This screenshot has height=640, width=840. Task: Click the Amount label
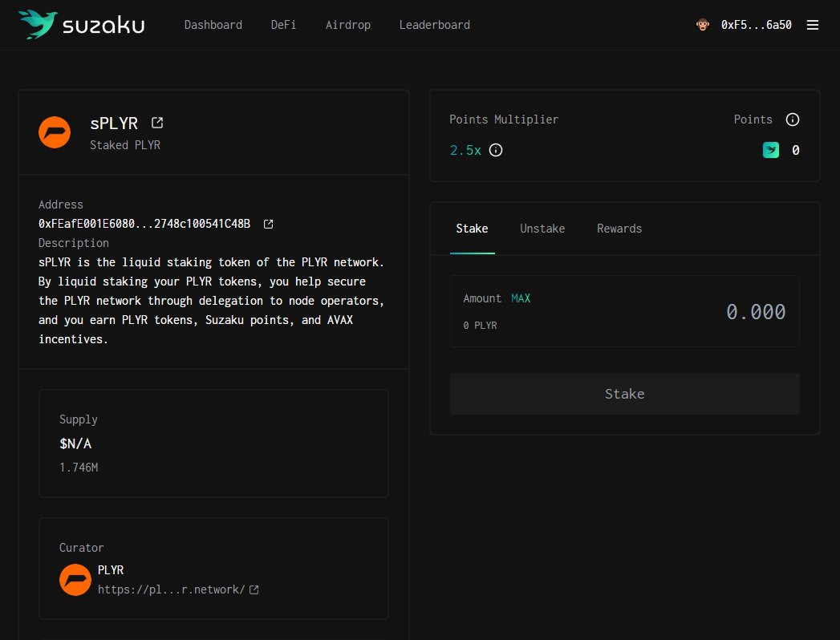point(482,298)
